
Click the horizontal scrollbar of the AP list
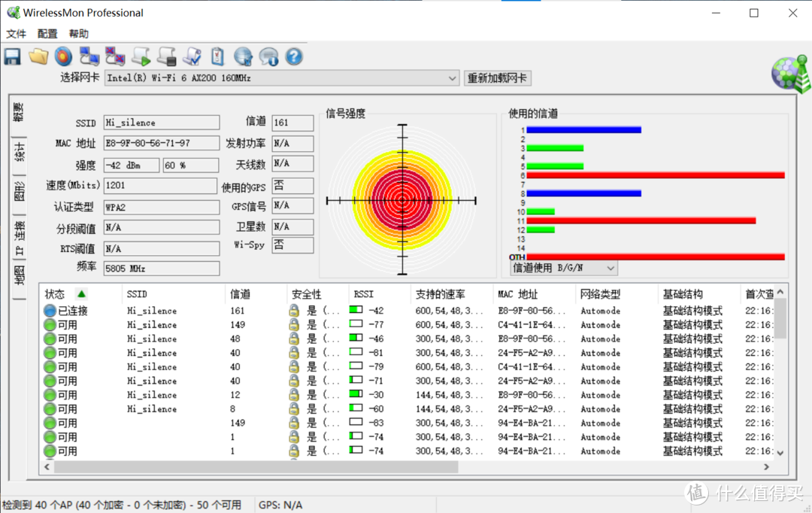click(x=256, y=467)
